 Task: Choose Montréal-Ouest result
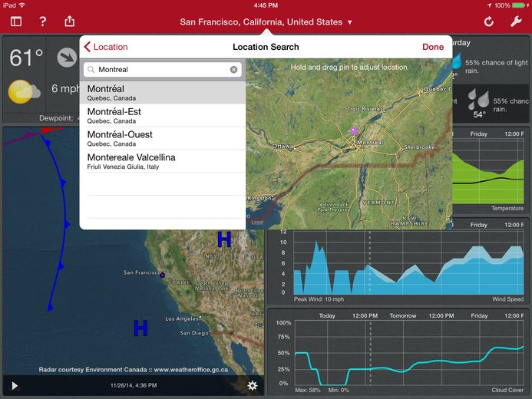point(163,138)
